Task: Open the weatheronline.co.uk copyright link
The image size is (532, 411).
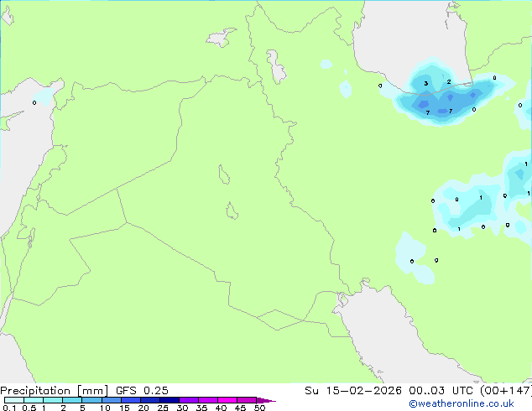Action: coord(462,403)
